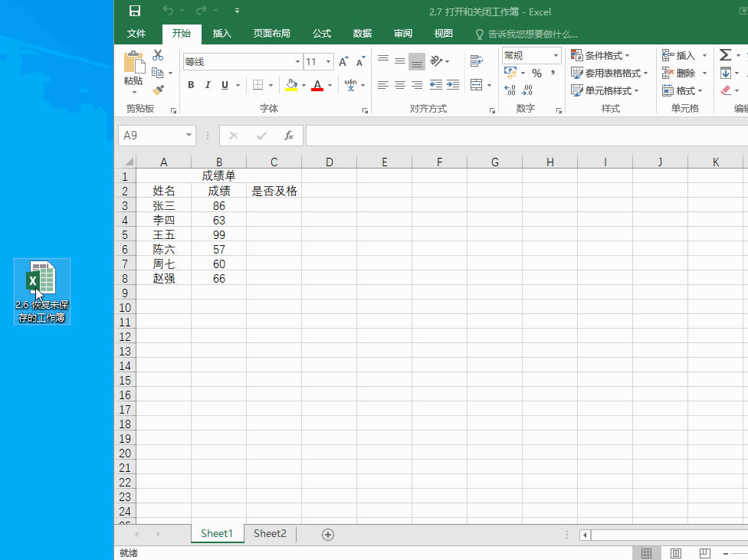Screen dimensions: 748x560
Task: Select the Center alignment icon
Action: coord(399,85)
